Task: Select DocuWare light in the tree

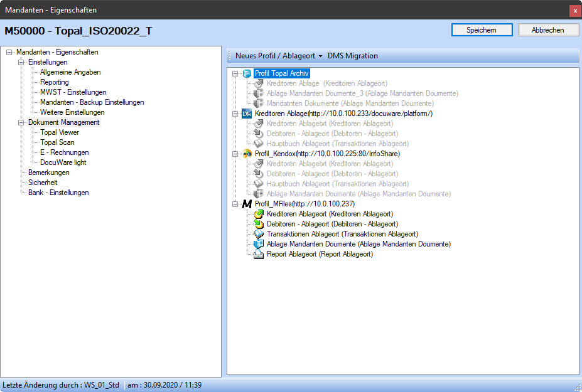Action: pyautogui.click(x=63, y=162)
